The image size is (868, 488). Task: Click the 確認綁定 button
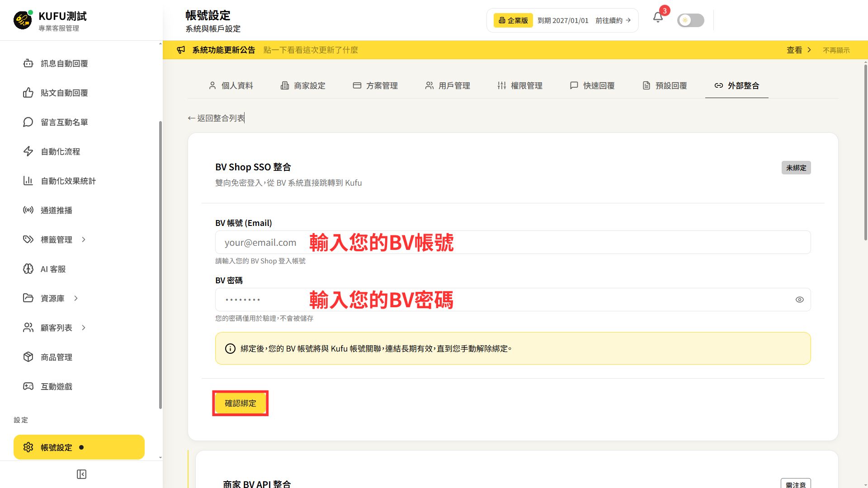pyautogui.click(x=241, y=403)
